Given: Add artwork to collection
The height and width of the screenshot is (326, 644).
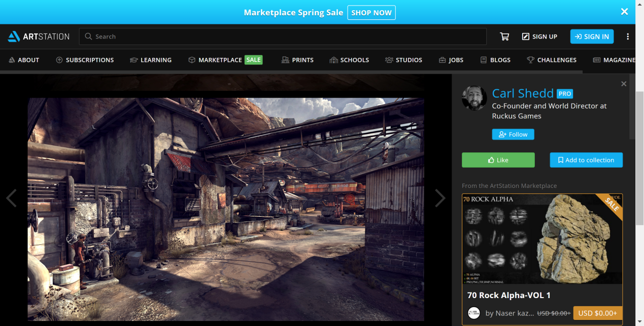Looking at the screenshot, I should click(586, 160).
